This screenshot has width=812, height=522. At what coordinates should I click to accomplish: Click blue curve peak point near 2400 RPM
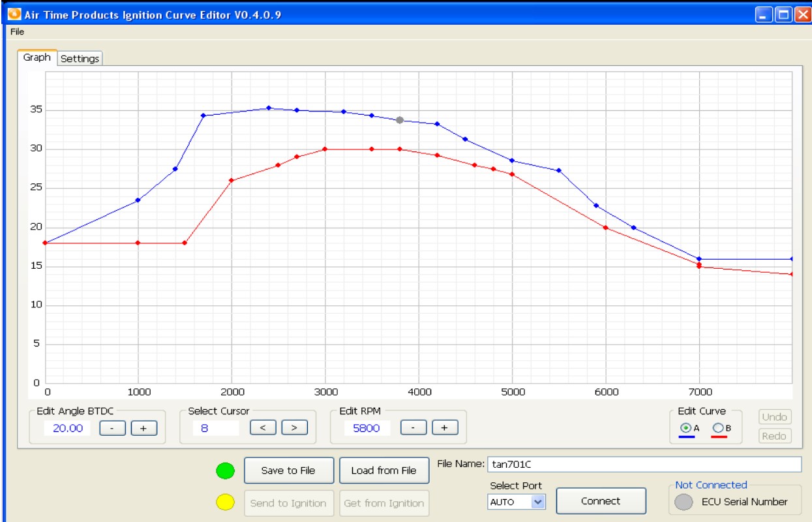click(x=269, y=108)
